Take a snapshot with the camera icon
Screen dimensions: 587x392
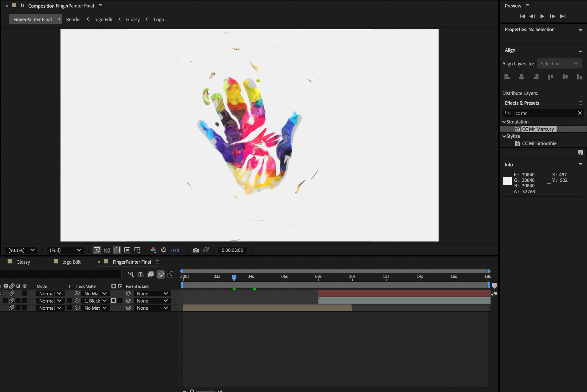click(x=196, y=250)
